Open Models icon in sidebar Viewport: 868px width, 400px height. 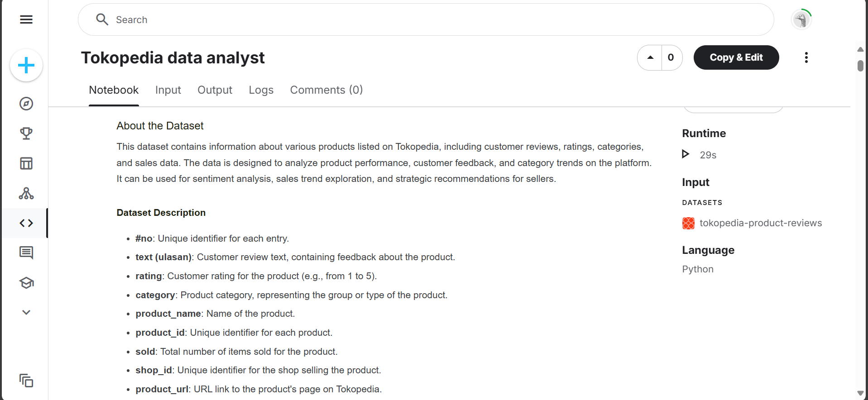click(26, 193)
